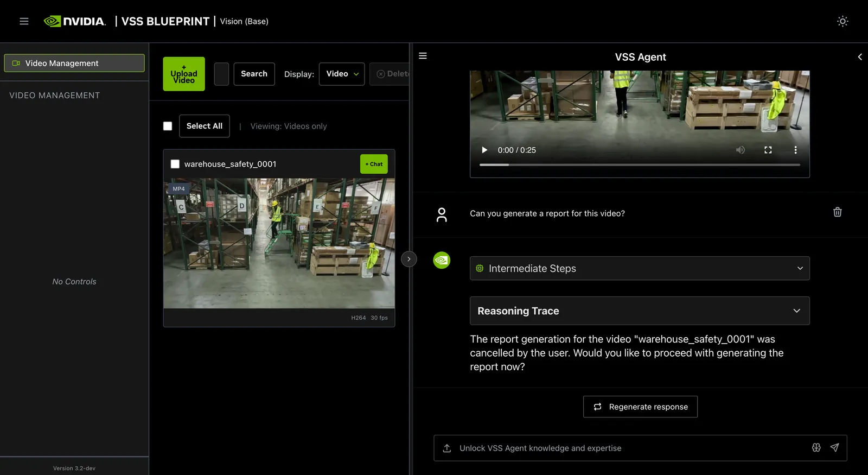Viewport: 868px width, 475px height.
Task: Mute the video player volume
Action: coord(741,150)
